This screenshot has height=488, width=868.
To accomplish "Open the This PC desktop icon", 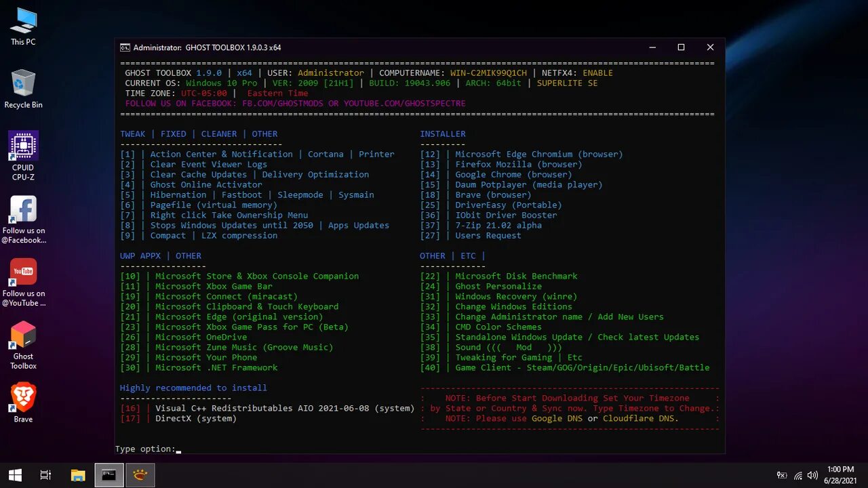I will [x=23, y=26].
